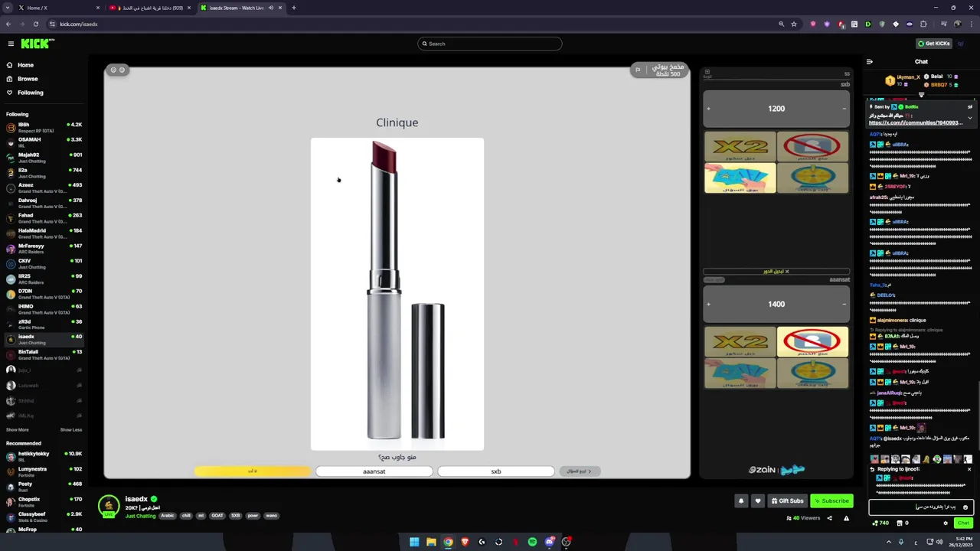Click the browser address bar URL
This screenshot has width=980, height=551.
tap(79, 24)
